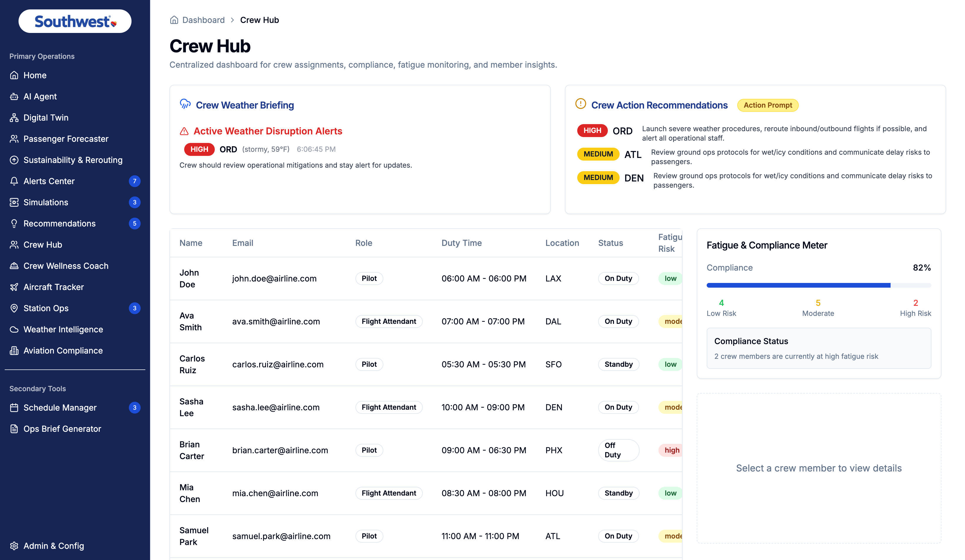Click the Location column header
The height and width of the screenshot is (560, 965).
[x=562, y=243]
